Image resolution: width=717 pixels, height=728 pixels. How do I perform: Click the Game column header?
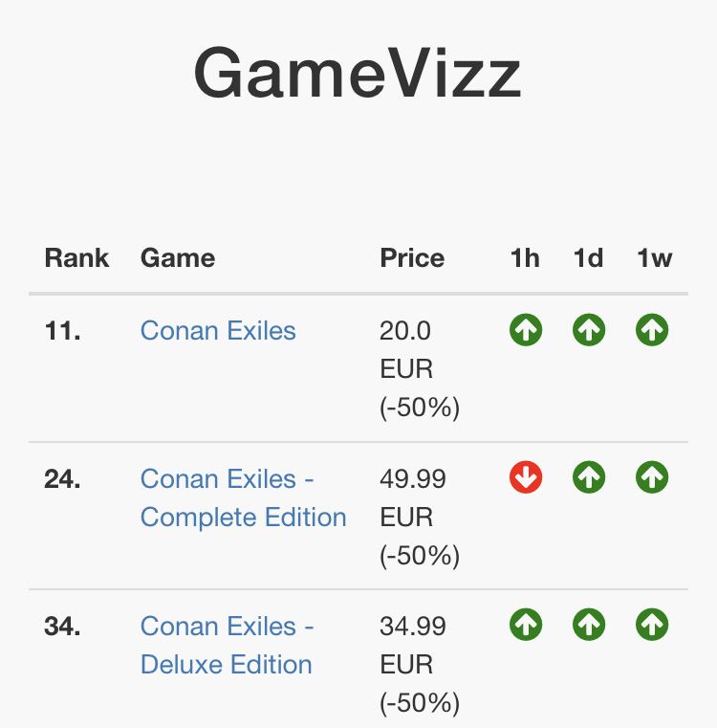(x=178, y=258)
